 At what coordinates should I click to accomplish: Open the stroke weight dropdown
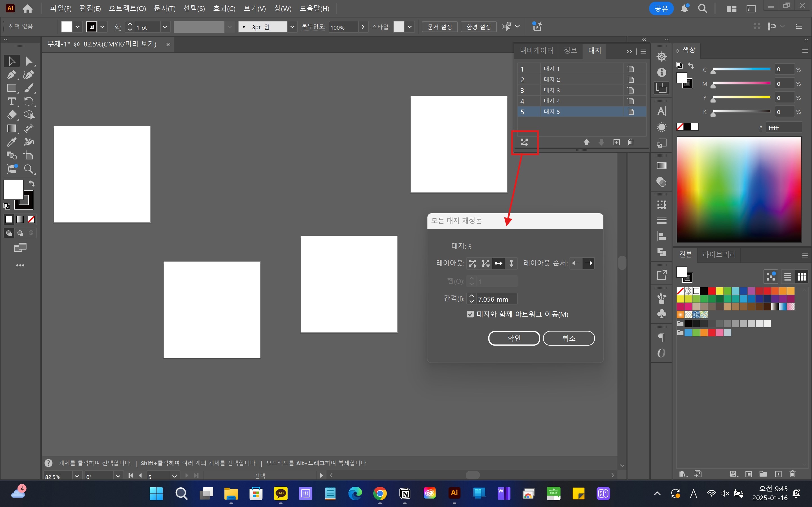(165, 27)
